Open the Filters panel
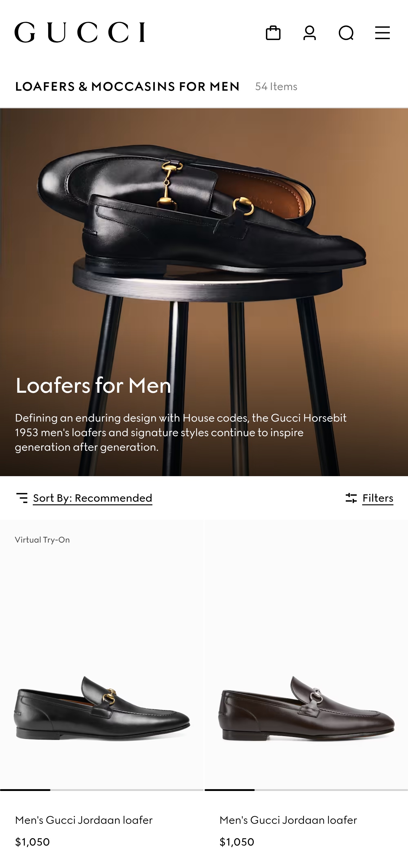 (378, 498)
